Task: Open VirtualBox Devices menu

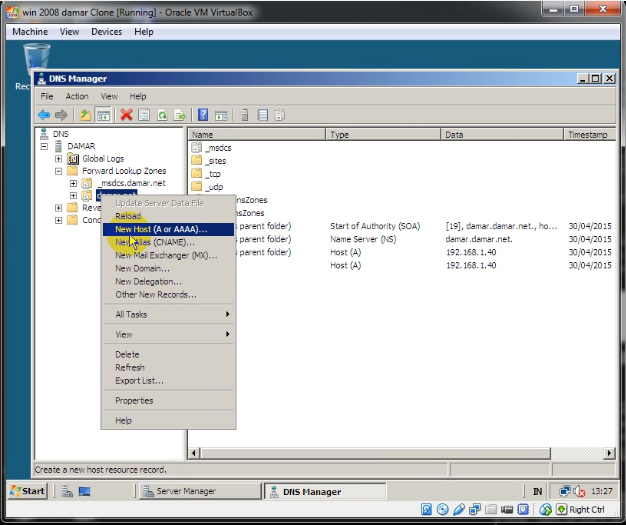Action: [x=106, y=32]
